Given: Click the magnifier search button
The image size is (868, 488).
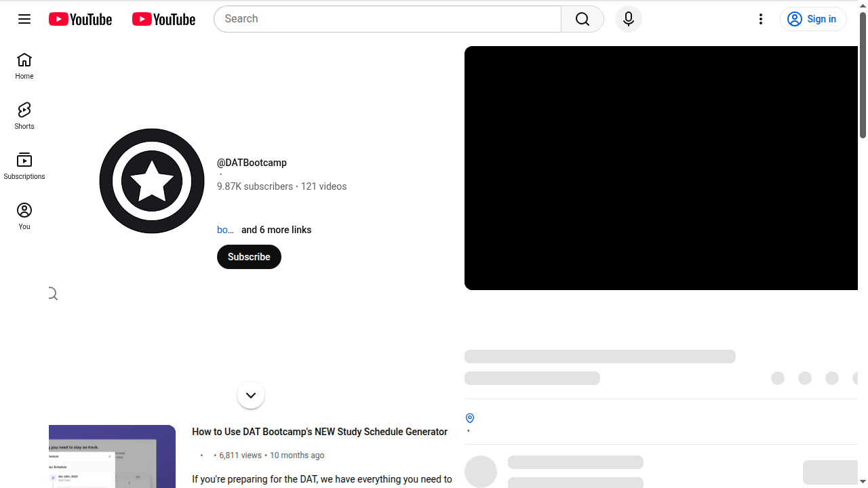Looking at the screenshot, I should pos(582,19).
